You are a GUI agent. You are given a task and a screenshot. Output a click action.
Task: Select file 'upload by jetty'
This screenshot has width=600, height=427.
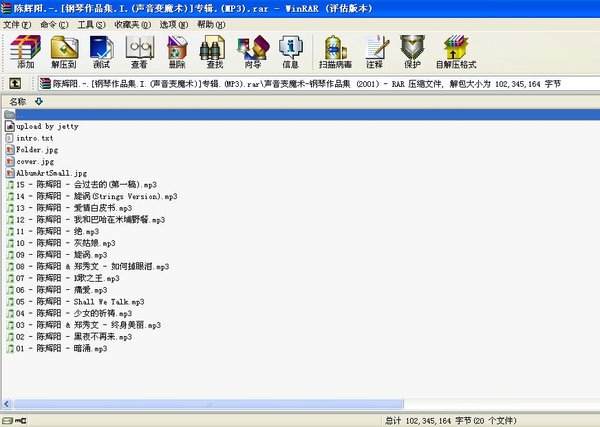tap(47, 126)
